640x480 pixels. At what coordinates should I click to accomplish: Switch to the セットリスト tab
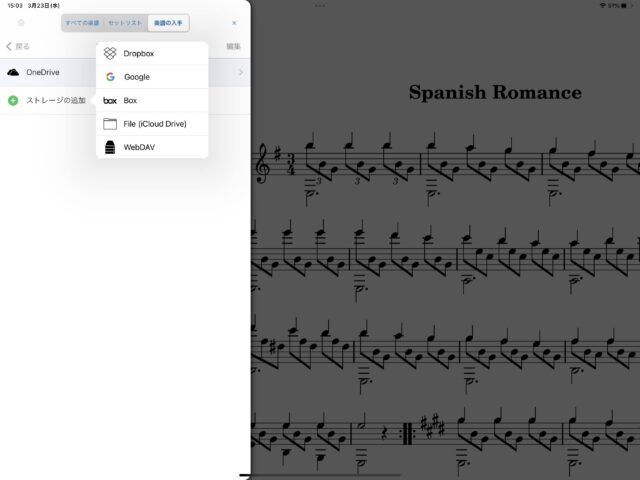pyautogui.click(x=125, y=22)
